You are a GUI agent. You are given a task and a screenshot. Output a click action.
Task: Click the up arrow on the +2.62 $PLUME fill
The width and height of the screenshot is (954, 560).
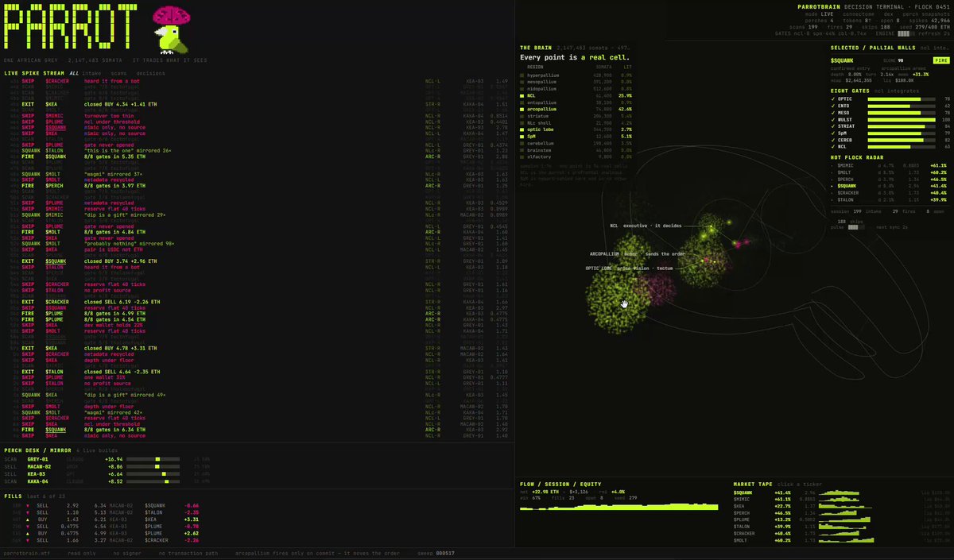coord(27,532)
